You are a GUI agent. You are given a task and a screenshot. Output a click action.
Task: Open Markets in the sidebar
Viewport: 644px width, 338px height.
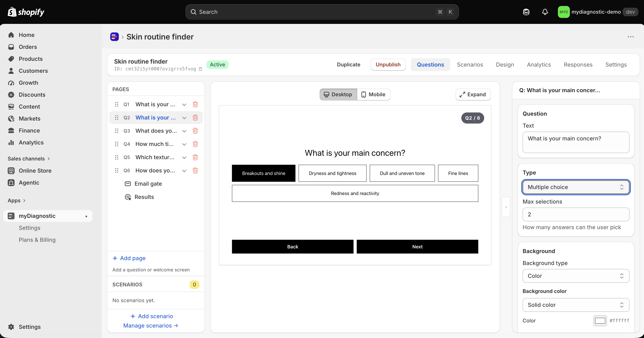click(x=29, y=119)
